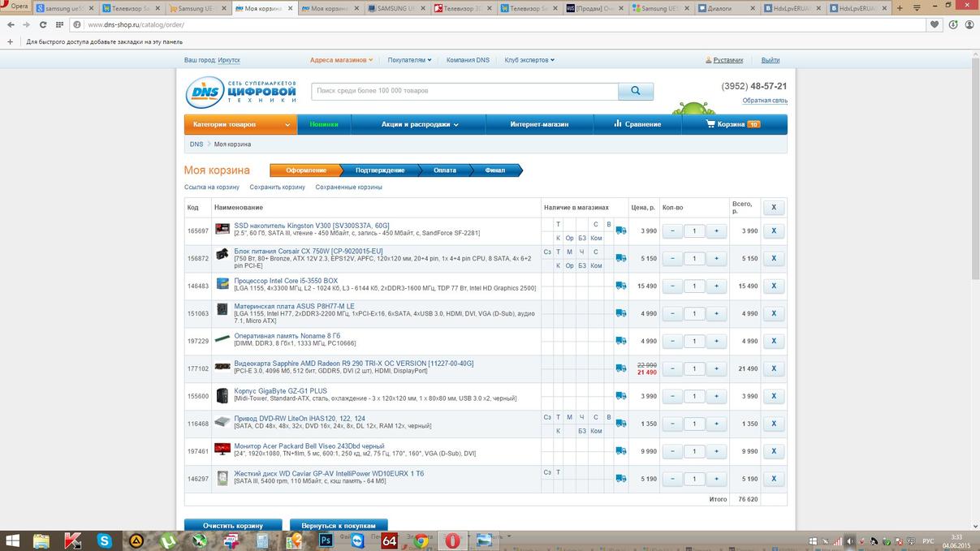Image resolution: width=980 pixels, height=551 pixels.
Task: Click Очистить корзину button
Action: 233,525
